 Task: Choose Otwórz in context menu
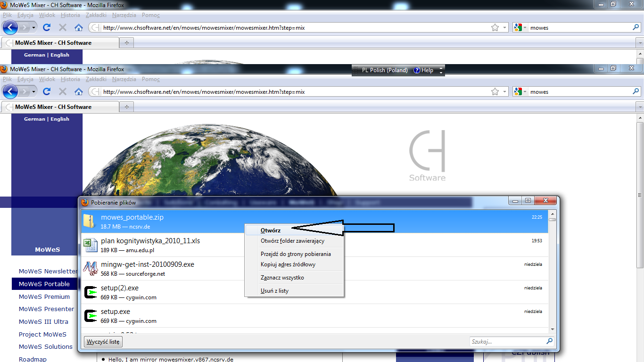pyautogui.click(x=294, y=230)
